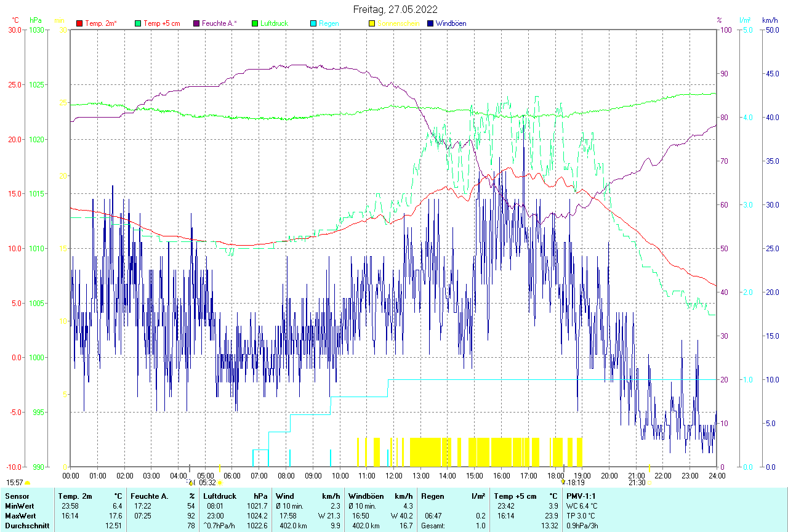This screenshot has width=788, height=532.
Task: Select the 'Feuchte A.*' legend label
Action: 219,23
